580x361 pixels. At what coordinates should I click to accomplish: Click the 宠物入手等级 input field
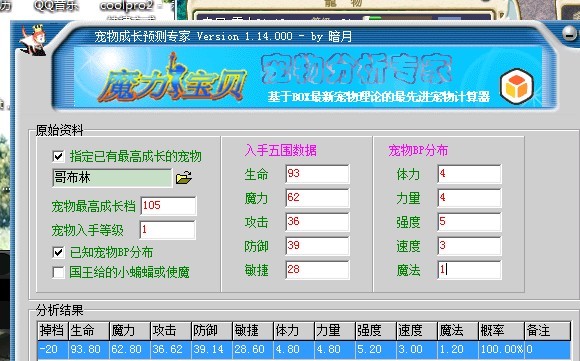pyautogui.click(x=168, y=230)
